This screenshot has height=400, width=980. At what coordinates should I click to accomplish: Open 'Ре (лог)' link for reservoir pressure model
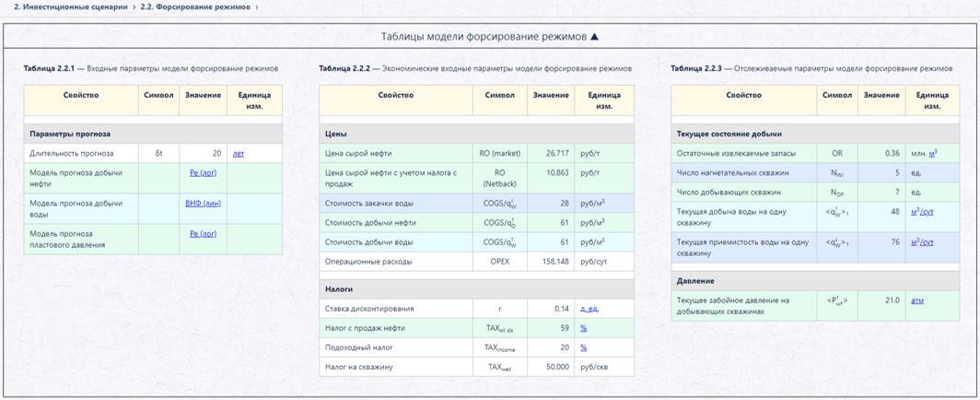pyautogui.click(x=204, y=233)
